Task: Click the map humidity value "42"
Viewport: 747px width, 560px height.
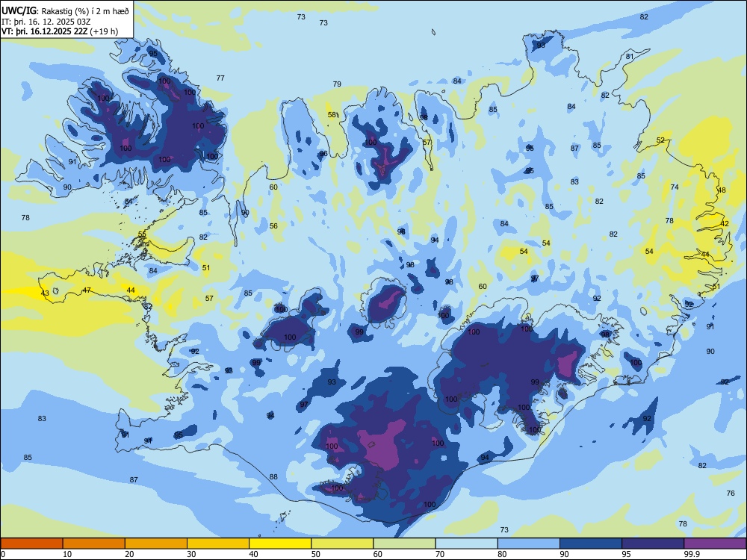Action: (725, 224)
